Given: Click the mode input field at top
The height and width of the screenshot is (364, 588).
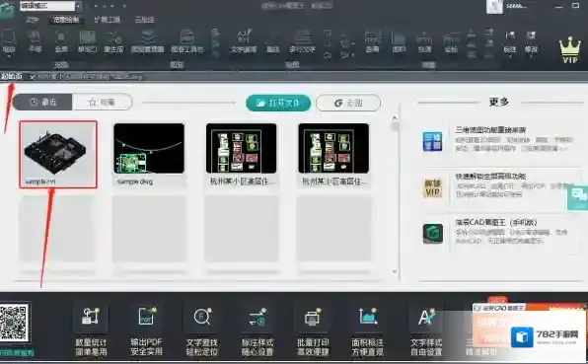Looking at the screenshot, I should click(47, 6).
